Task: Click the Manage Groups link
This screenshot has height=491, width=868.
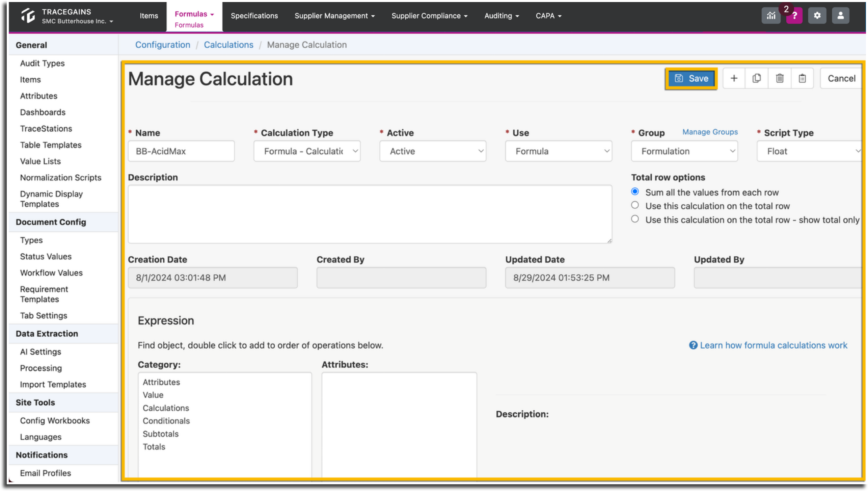Action: [710, 132]
